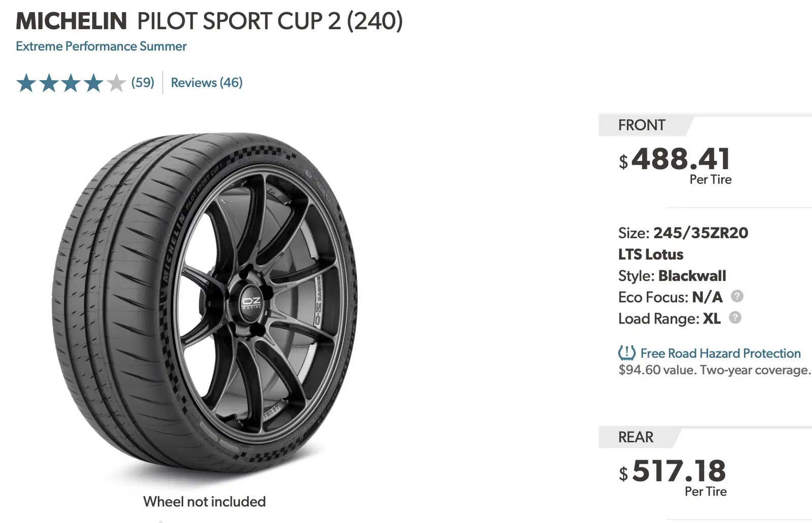Click the empty fifth rating star
The image size is (812, 523).
click(x=116, y=83)
